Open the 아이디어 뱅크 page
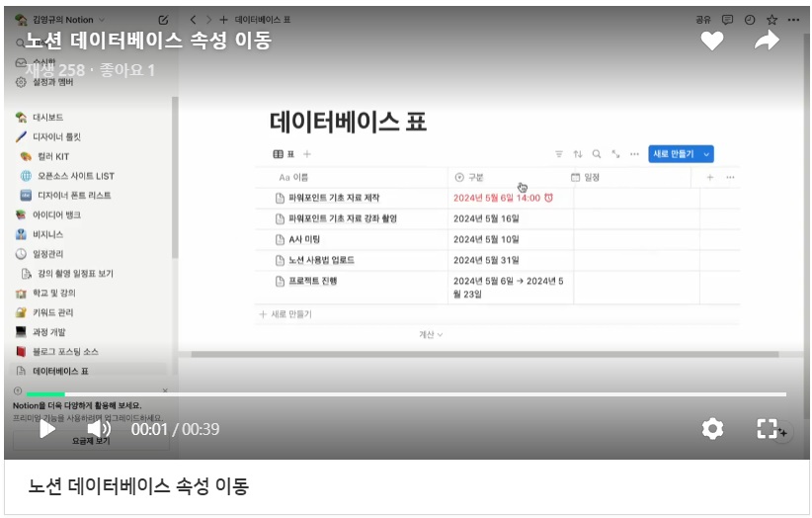812x518 pixels. 56,215
